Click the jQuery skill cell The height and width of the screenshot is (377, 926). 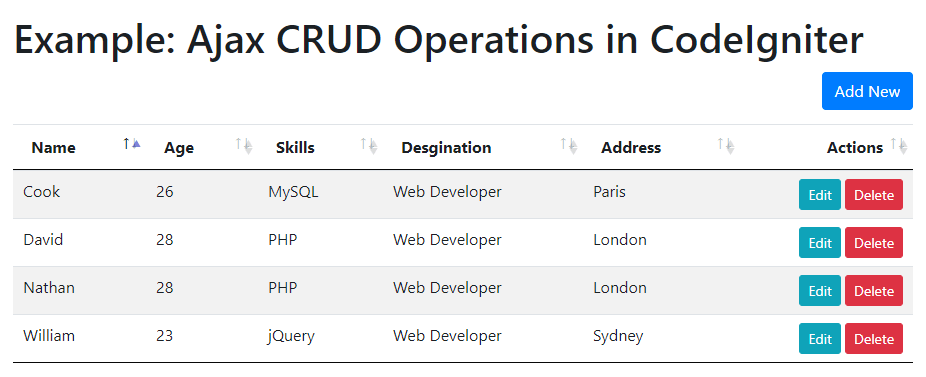point(292,336)
